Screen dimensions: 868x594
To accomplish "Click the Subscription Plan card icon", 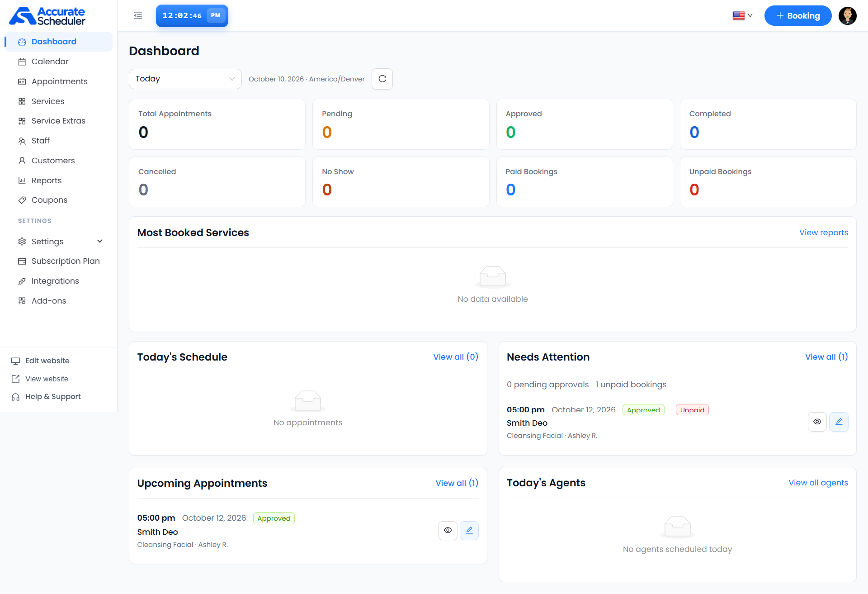I will tap(22, 261).
